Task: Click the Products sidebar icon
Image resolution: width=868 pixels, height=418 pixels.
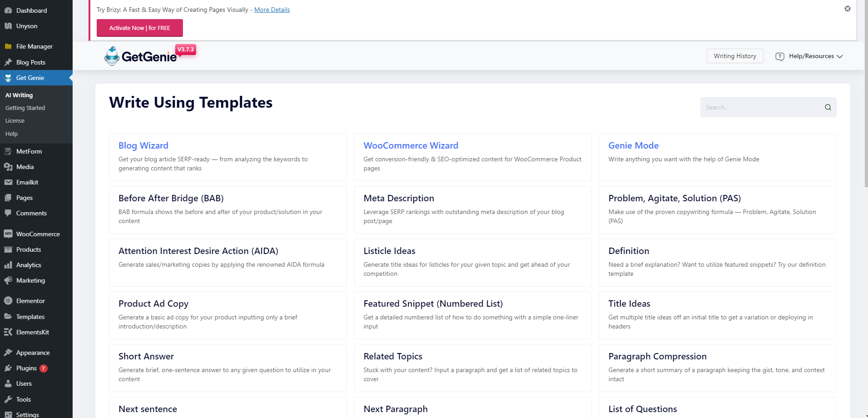Action: 8,249
